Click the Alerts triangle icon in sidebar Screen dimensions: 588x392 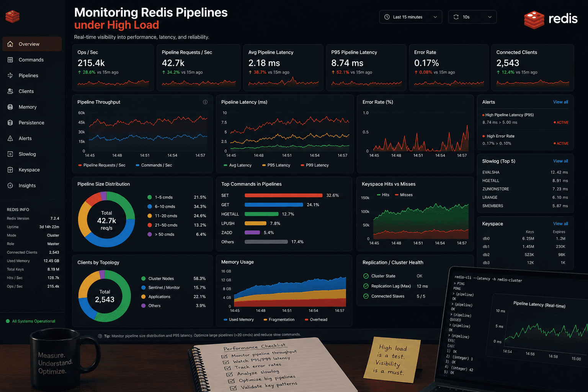(x=10, y=138)
